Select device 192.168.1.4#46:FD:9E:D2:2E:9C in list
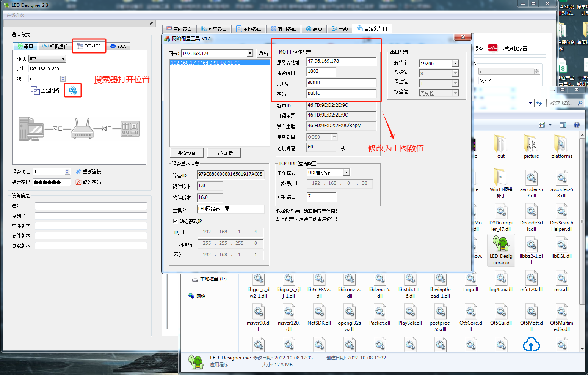Screen dimensions: 588x375 [220, 63]
